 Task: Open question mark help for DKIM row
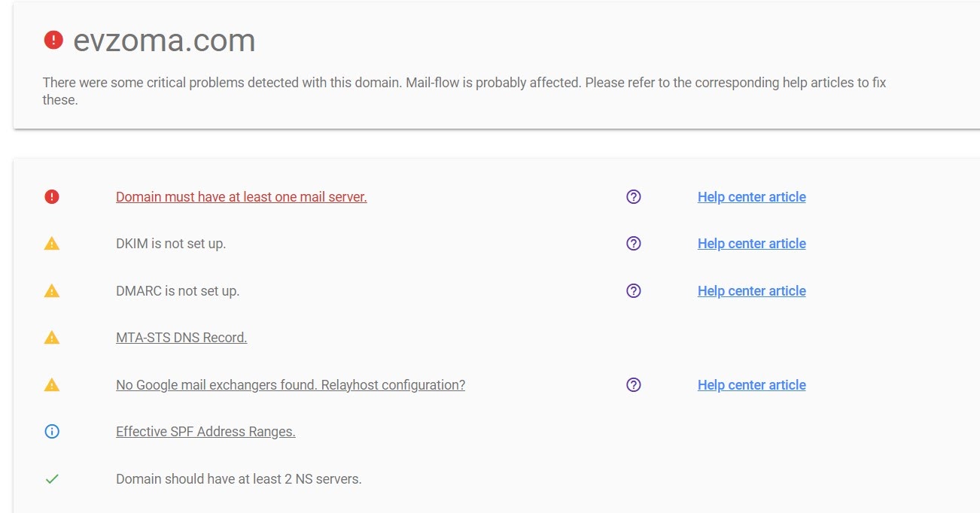(x=634, y=244)
